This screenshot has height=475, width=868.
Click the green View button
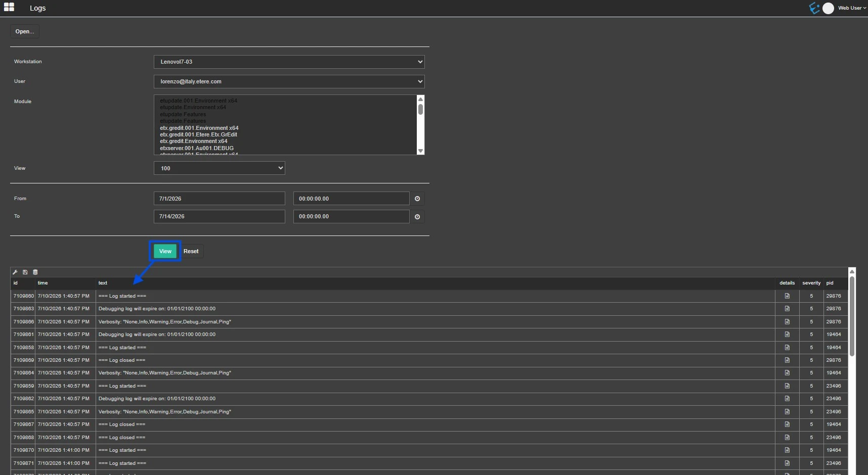[165, 251]
